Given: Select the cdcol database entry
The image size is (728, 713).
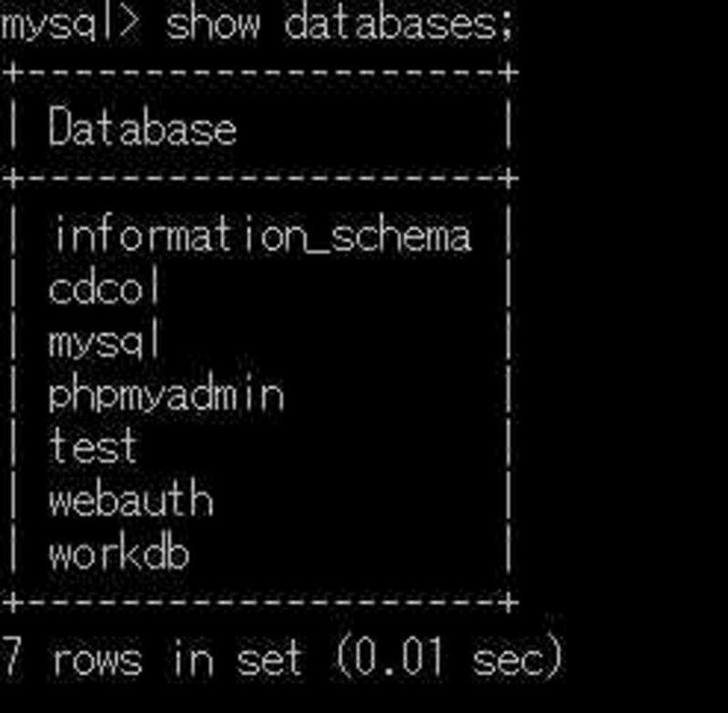Looking at the screenshot, I should tap(106, 288).
